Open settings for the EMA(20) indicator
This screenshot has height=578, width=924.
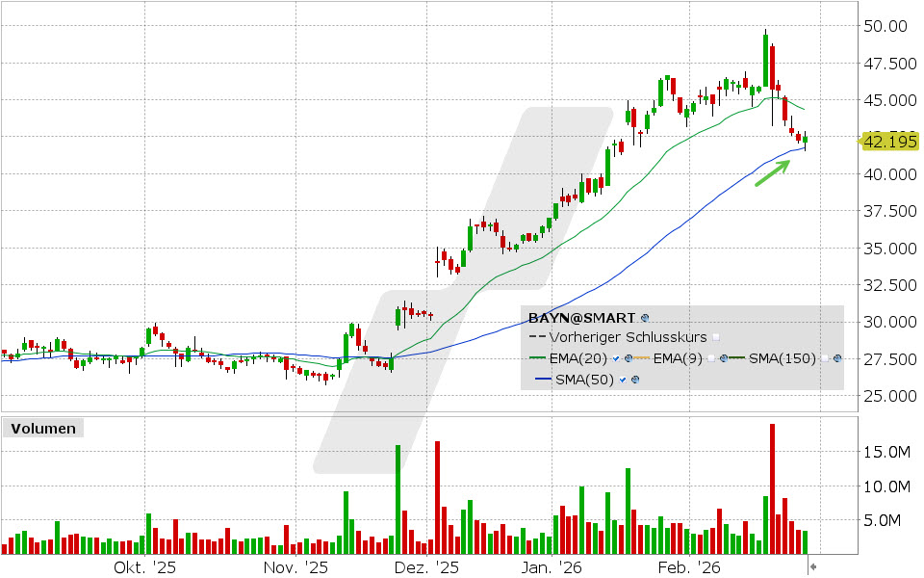(x=629, y=357)
